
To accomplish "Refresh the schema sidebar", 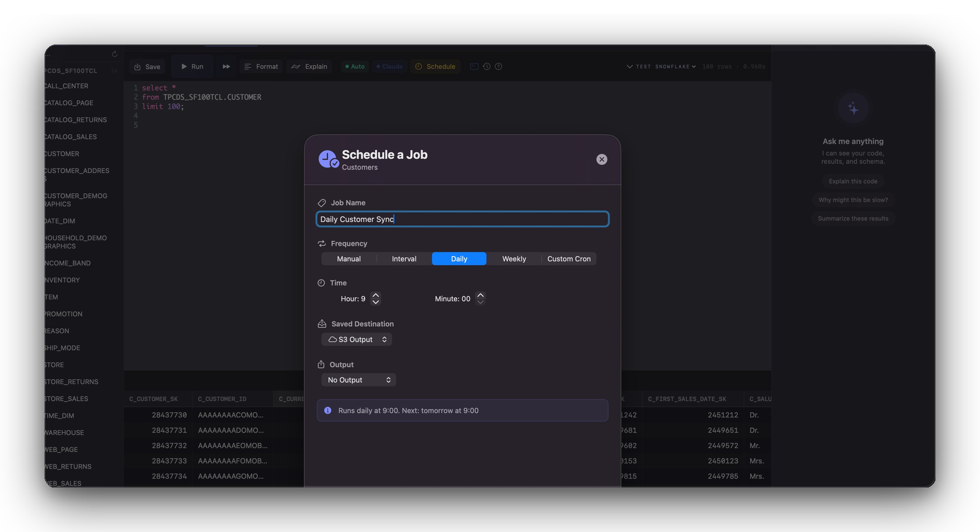I will pos(114,54).
